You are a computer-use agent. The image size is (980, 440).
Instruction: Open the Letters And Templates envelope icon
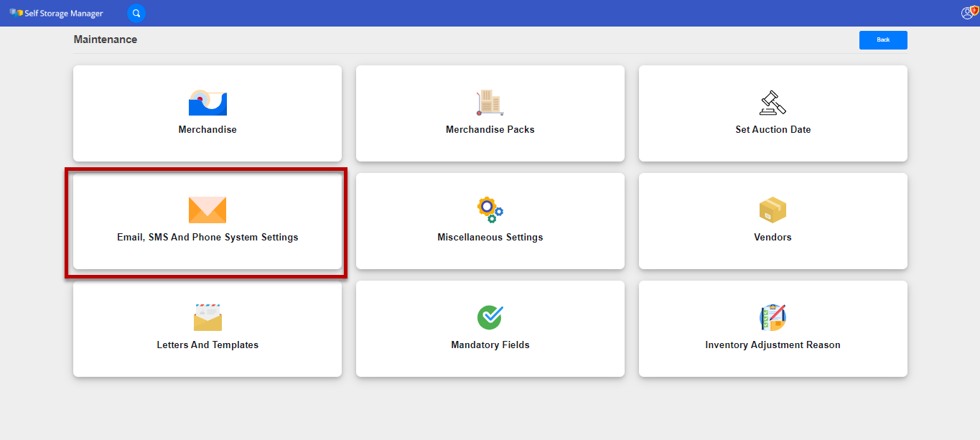click(x=207, y=317)
